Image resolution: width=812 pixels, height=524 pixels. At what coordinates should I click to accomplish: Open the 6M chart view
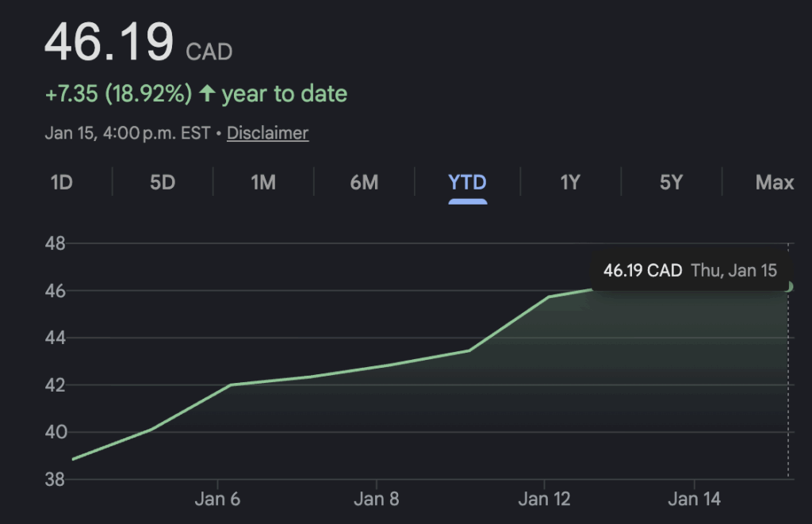[x=364, y=182]
